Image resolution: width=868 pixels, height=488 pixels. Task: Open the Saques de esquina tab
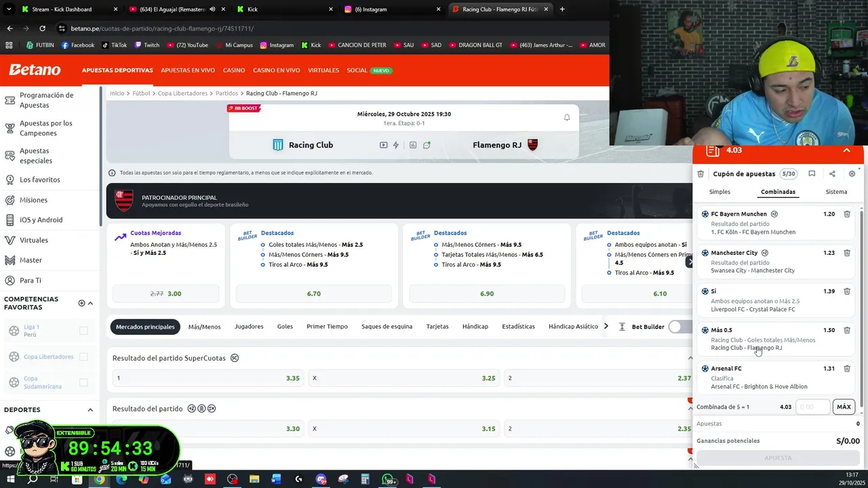click(x=387, y=327)
